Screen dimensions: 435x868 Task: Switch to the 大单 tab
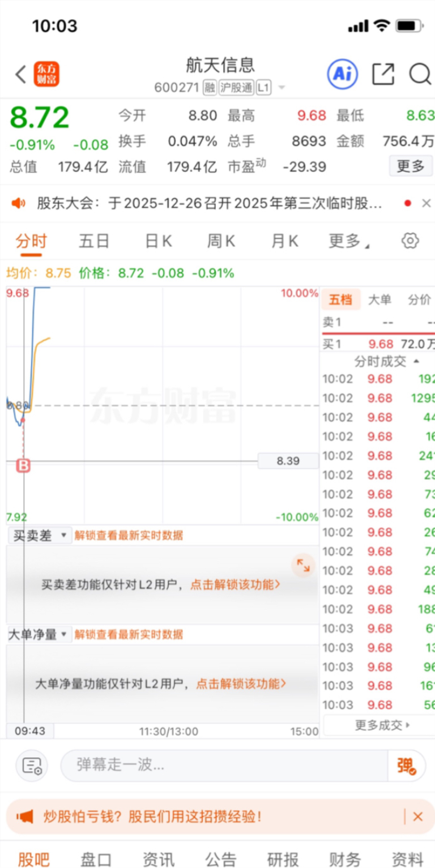[379, 300]
